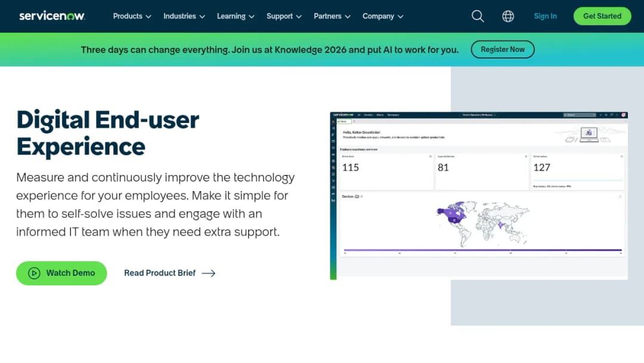Click the Knowledge 2026 banner text
Viewport: 644px width, 363px height.
point(270,50)
